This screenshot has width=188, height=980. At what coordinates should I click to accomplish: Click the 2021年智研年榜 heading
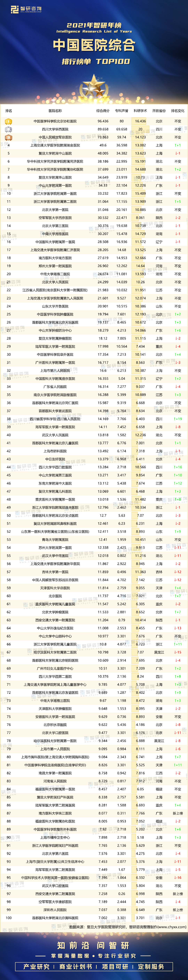(x=94, y=26)
